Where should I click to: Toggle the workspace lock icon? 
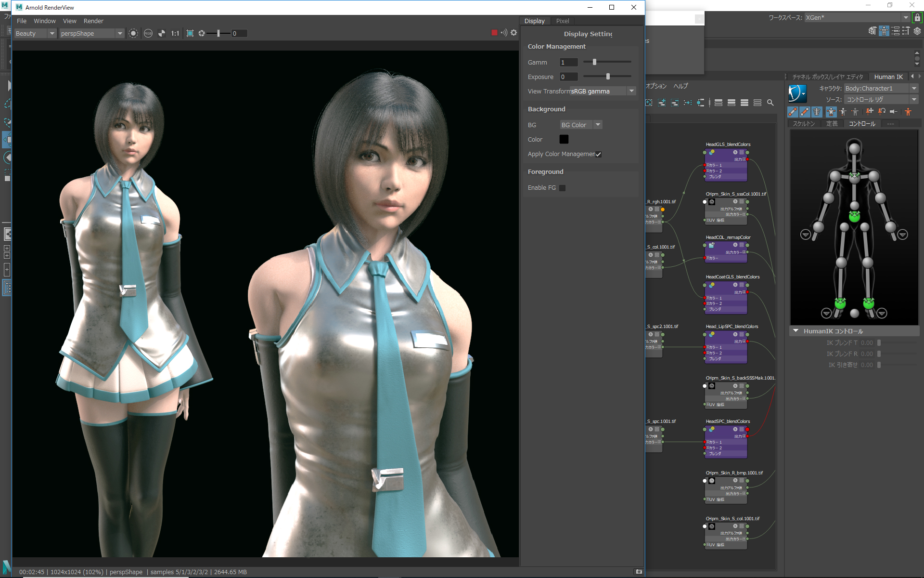tap(917, 17)
